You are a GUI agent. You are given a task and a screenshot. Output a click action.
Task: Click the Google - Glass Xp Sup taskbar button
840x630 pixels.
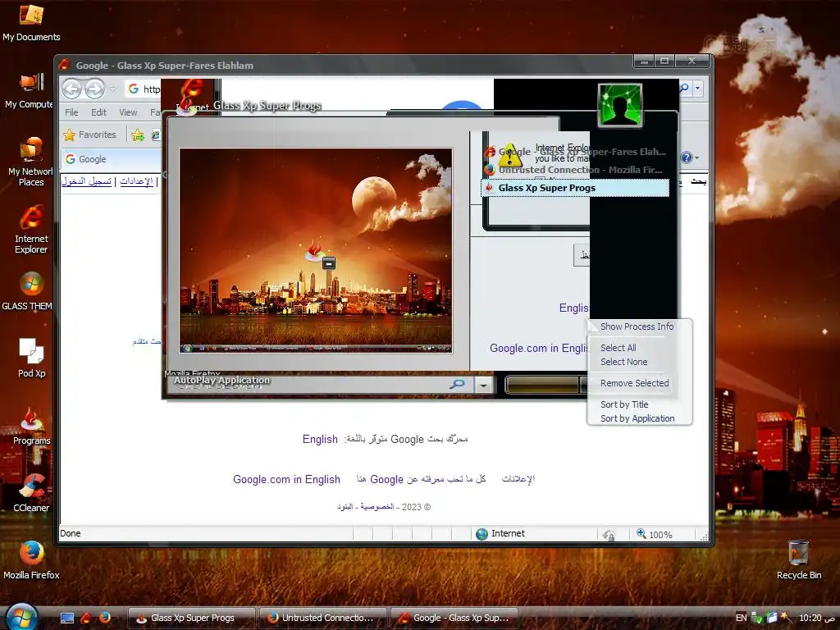pos(454,618)
